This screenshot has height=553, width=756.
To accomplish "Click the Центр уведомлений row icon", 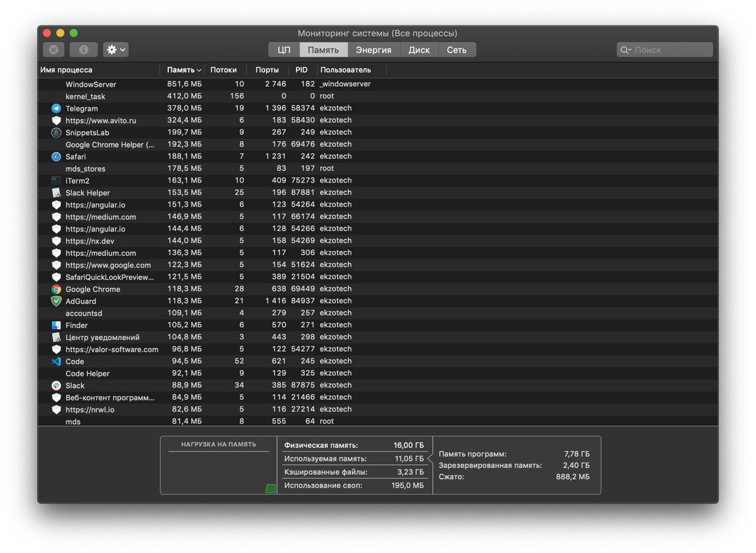I will click(x=56, y=337).
